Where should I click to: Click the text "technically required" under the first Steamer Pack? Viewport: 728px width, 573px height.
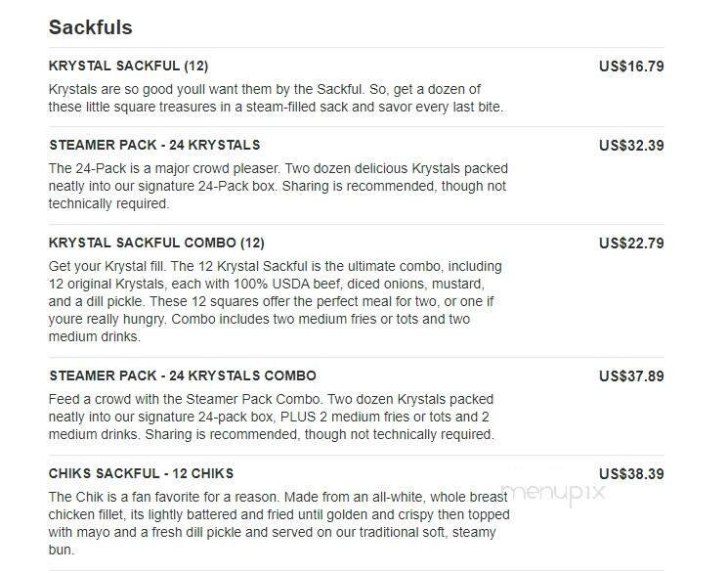[109, 204]
